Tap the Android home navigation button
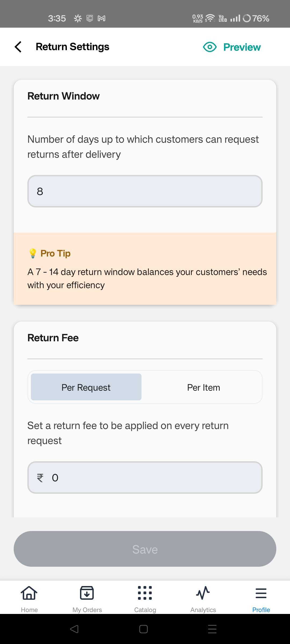The image size is (290, 644). 144,629
